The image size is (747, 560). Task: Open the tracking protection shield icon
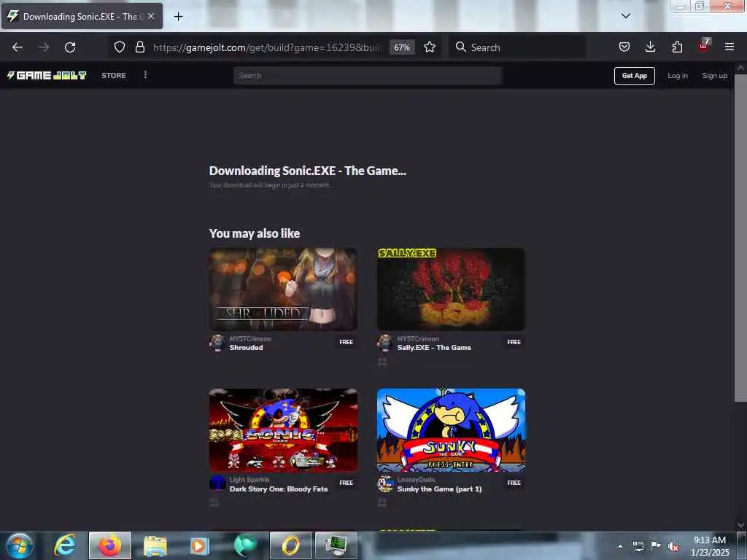tap(120, 47)
